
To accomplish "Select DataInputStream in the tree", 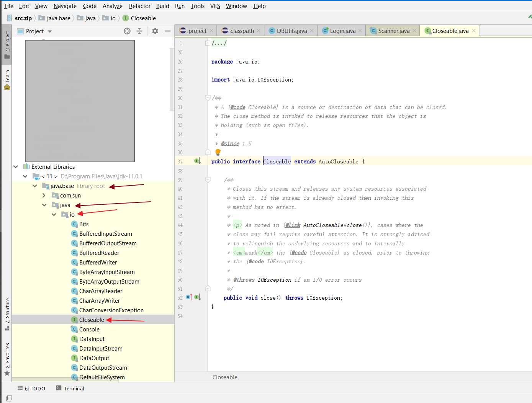I will tap(101, 348).
